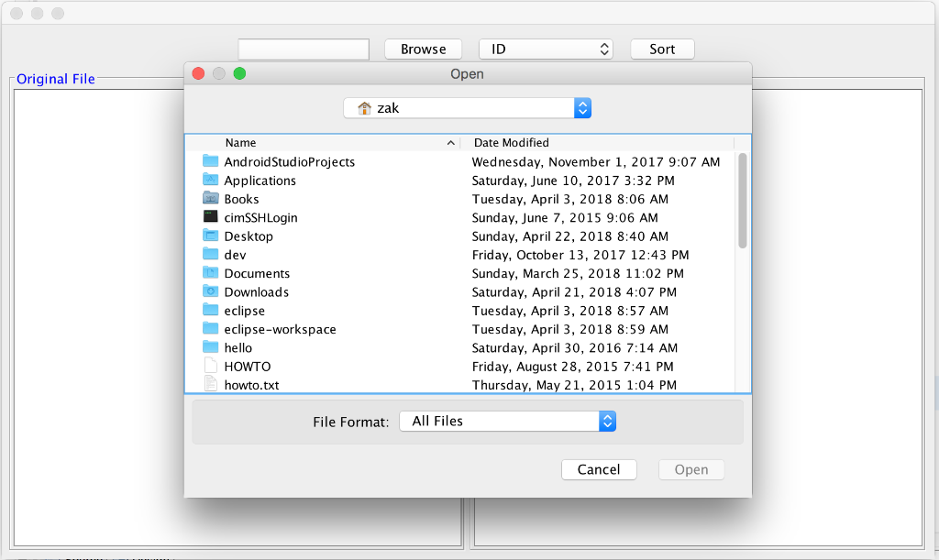Select the Books row name

click(x=241, y=199)
